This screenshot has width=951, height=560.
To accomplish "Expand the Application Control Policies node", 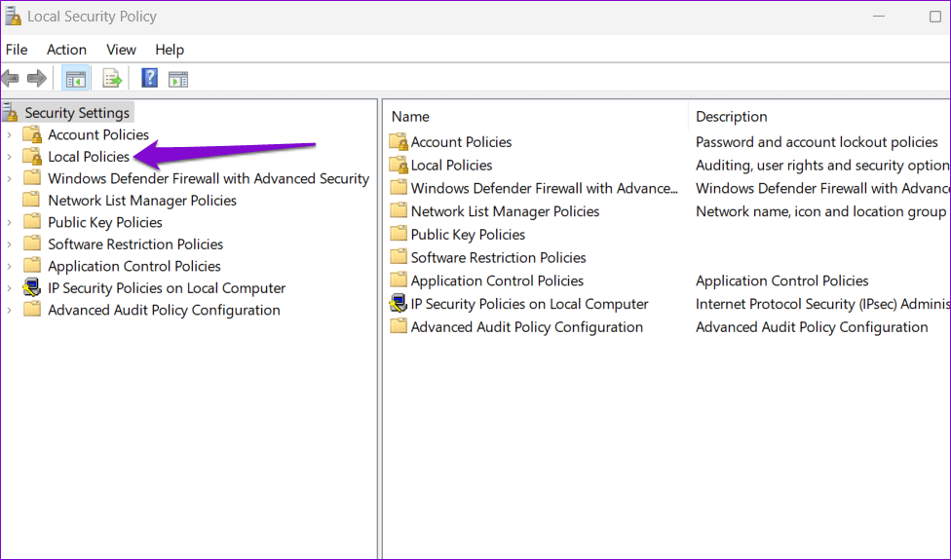I will (9, 266).
